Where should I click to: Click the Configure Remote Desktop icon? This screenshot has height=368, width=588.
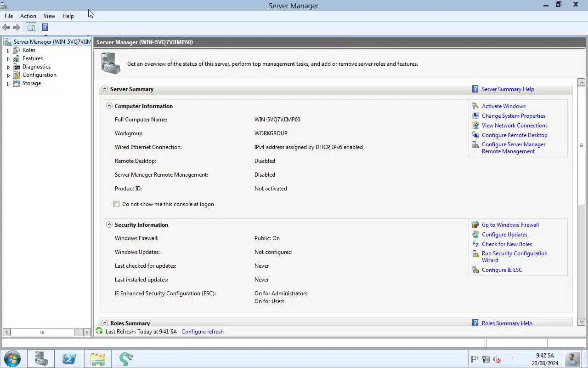[x=475, y=135]
